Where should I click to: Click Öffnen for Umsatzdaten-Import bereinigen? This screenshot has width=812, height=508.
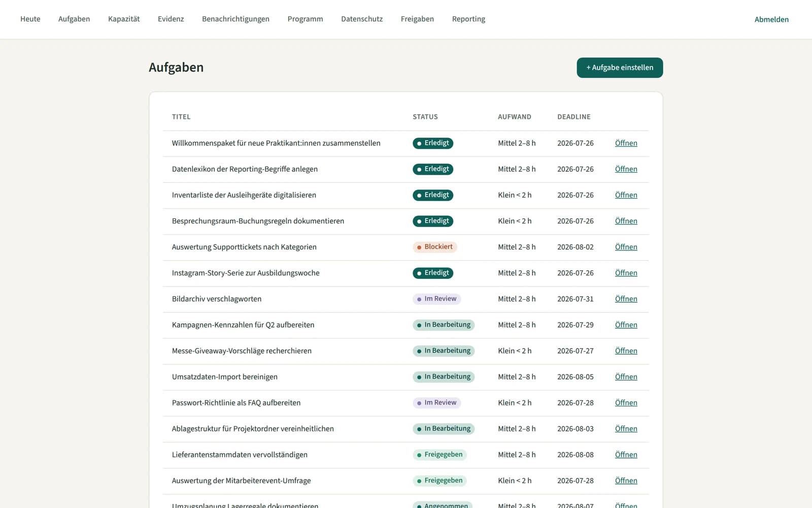click(x=626, y=377)
